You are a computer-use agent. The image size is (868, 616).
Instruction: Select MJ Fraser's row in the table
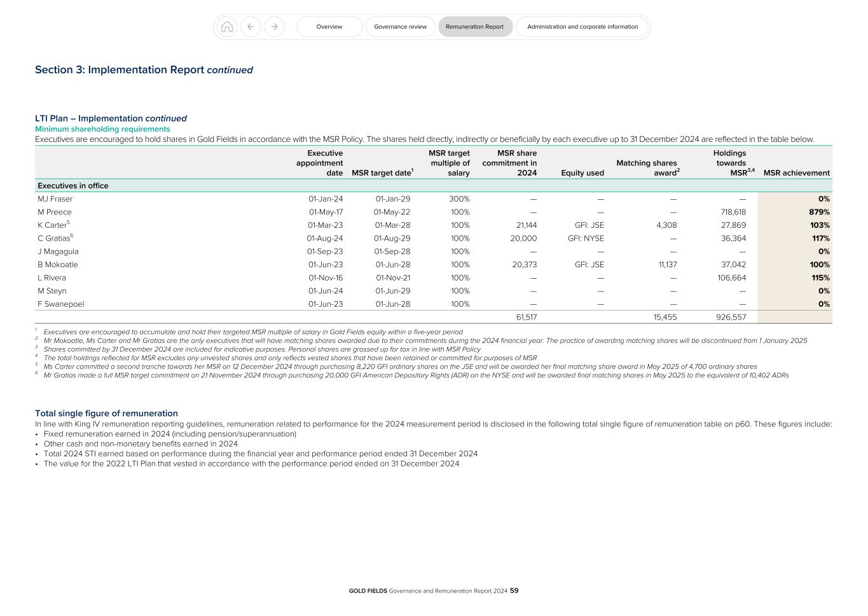56,199
